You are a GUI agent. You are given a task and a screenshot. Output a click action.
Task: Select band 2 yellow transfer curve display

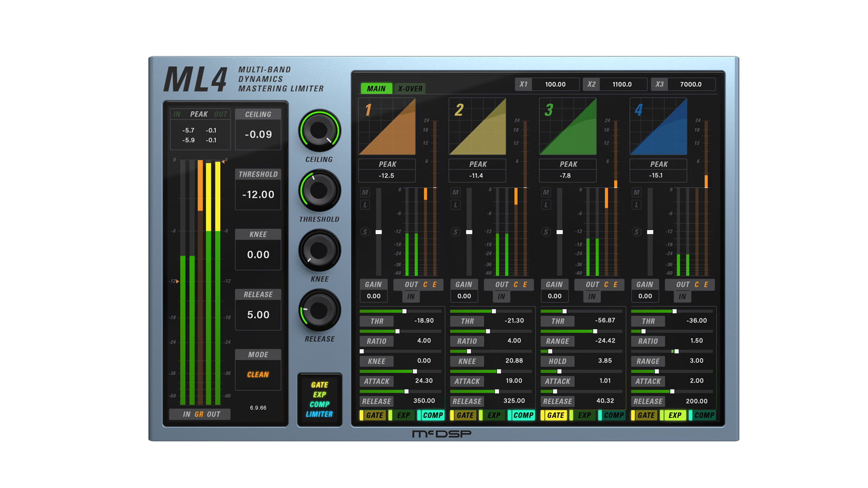pyautogui.click(x=477, y=126)
